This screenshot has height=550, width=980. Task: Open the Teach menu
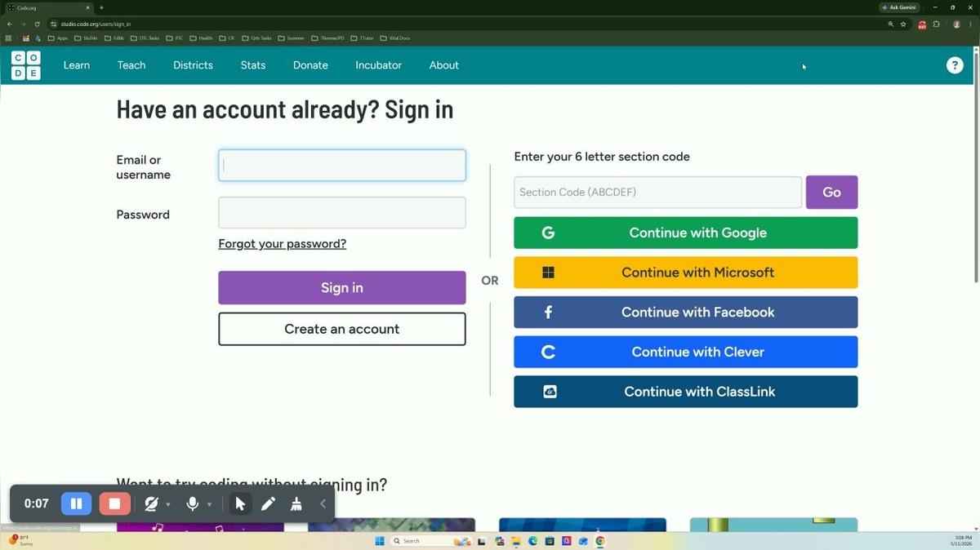point(131,65)
